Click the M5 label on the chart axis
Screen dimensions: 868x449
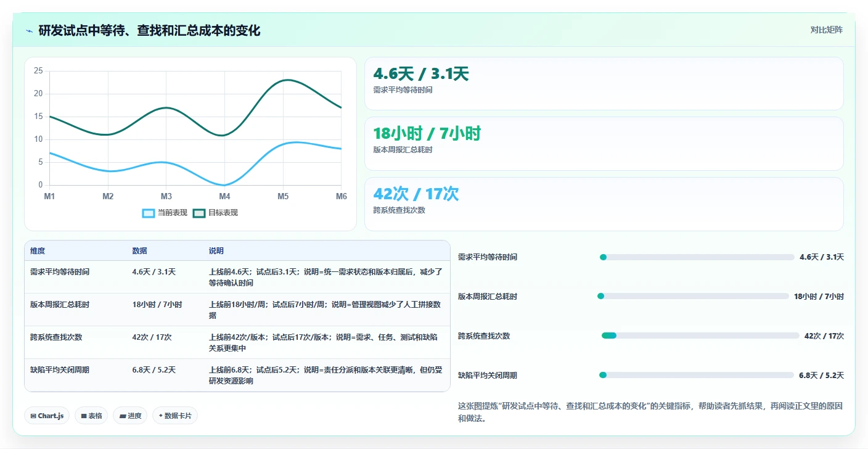pos(283,196)
